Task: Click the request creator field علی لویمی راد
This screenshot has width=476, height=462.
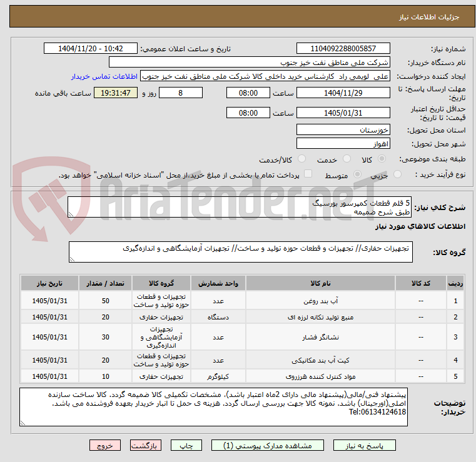Action: [265, 76]
